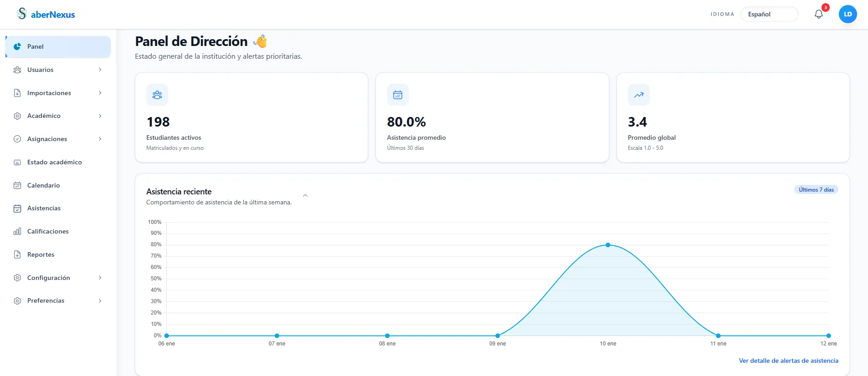
Task: Click the Panel pie chart icon
Action: coord(17,46)
